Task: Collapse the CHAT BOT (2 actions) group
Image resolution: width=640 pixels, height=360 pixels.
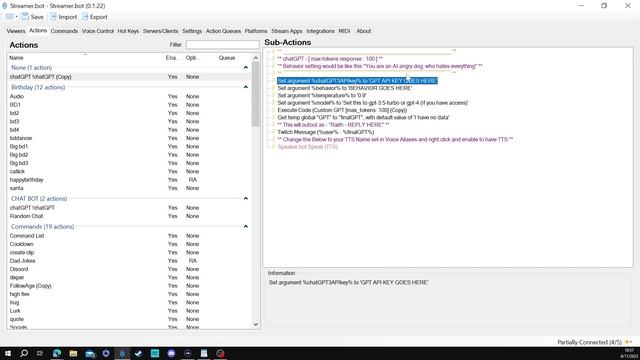Action: click(246, 198)
